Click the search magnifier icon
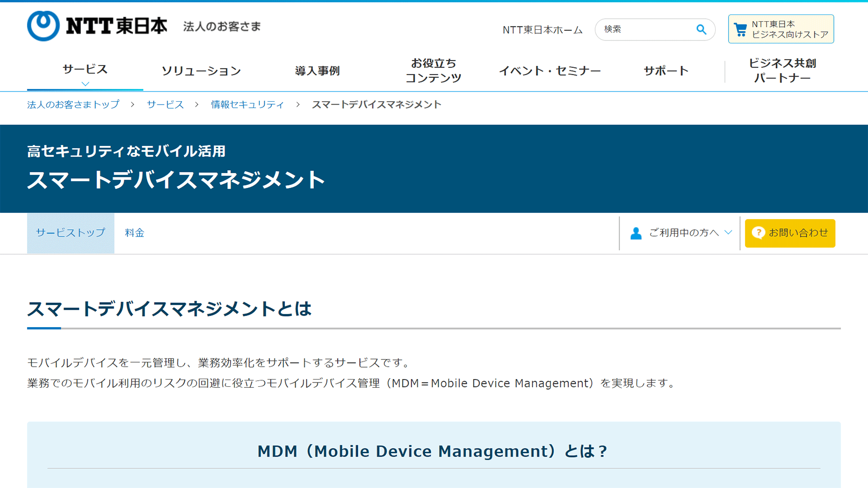Image resolution: width=868 pixels, height=488 pixels. [701, 29]
